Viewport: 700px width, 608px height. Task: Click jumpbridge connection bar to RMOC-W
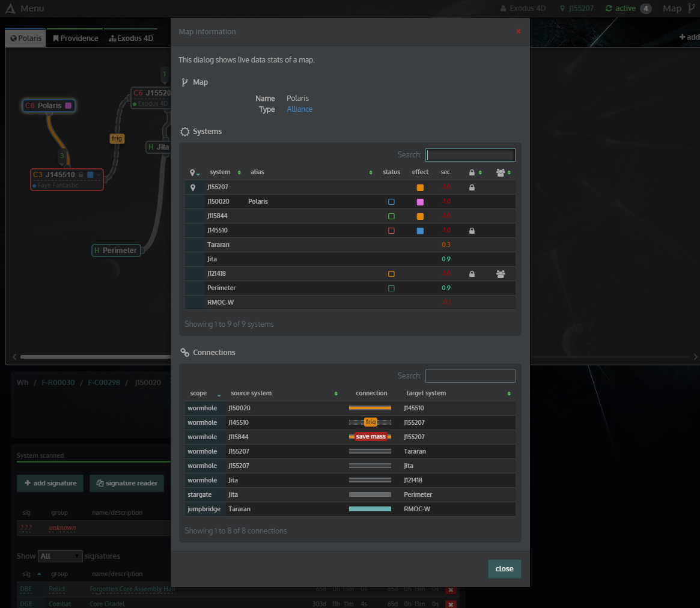click(370, 509)
